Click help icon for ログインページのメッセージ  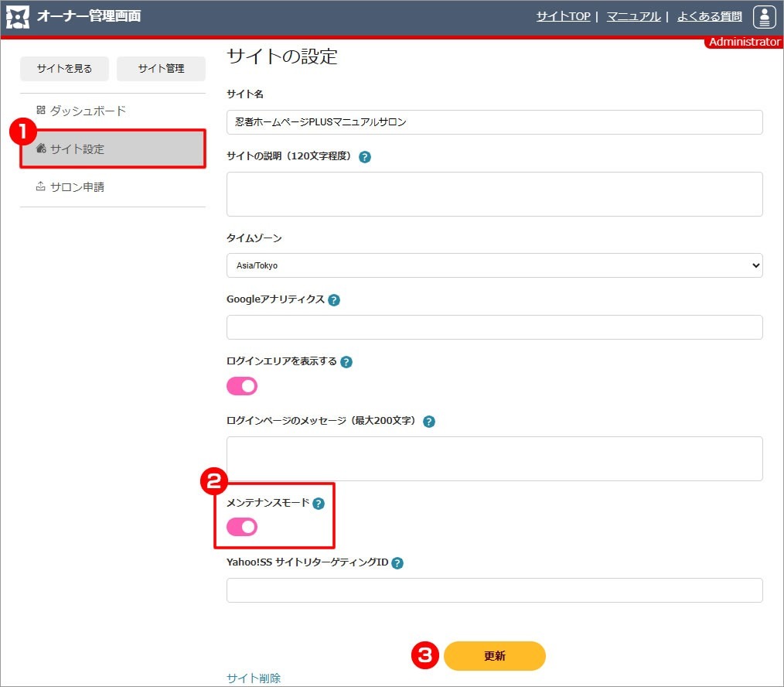coord(429,422)
